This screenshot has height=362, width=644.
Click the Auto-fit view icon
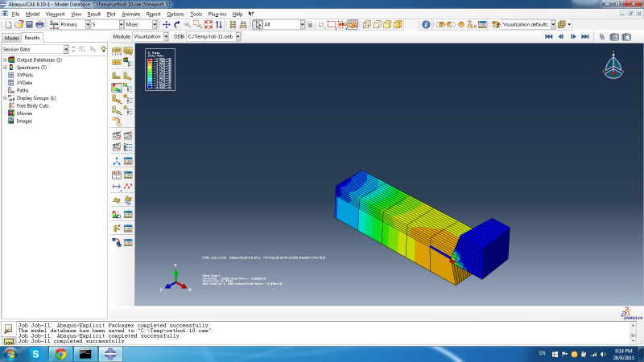coord(208,25)
